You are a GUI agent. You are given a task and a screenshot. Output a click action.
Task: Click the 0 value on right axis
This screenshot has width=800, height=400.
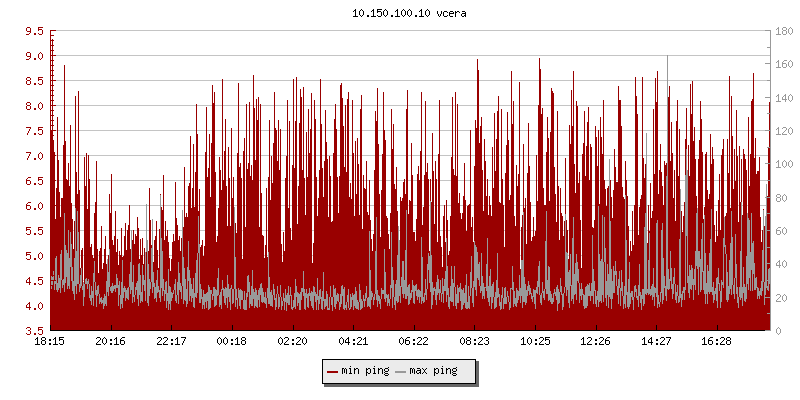click(x=775, y=331)
